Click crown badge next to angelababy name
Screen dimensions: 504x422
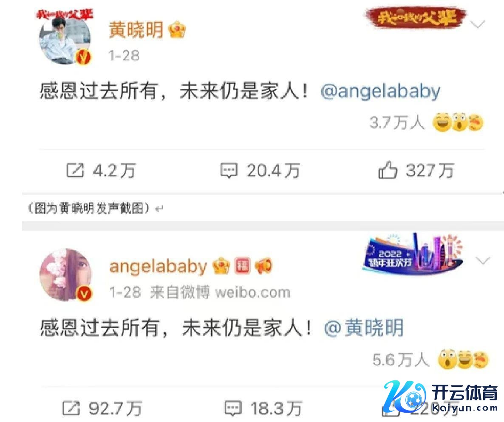tap(221, 266)
